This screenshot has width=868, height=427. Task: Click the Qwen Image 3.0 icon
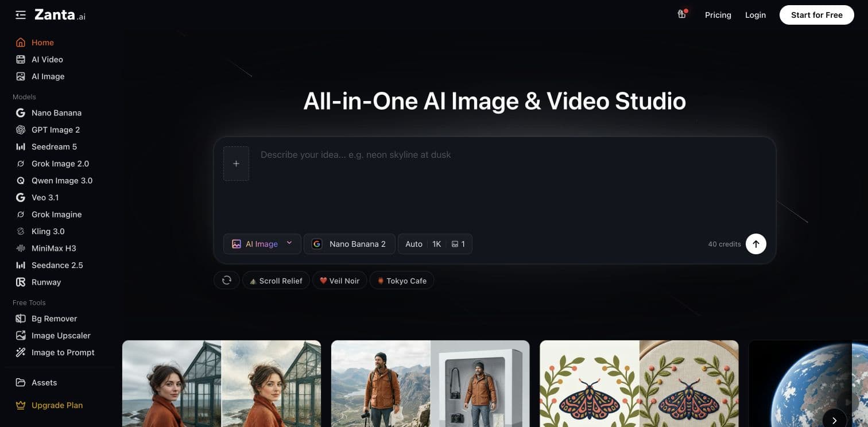21,181
